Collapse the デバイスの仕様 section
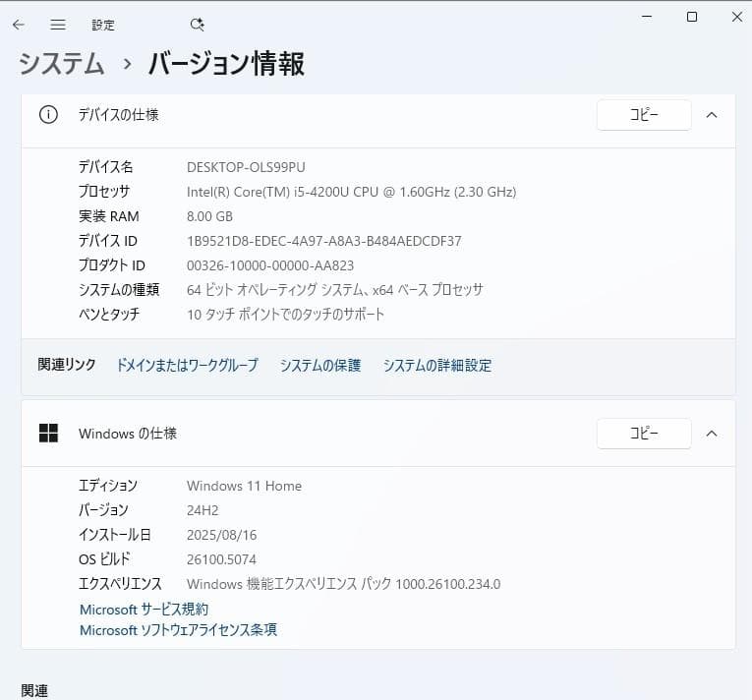Screen dimensions: 752x700 tap(712, 115)
